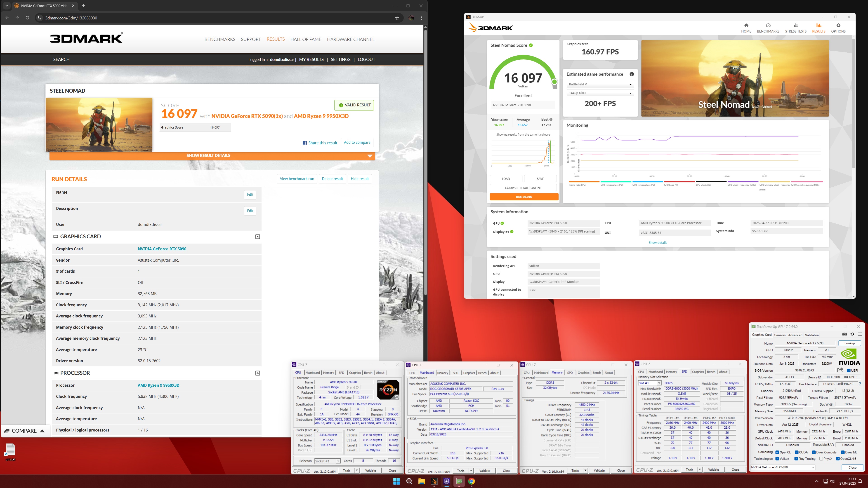The height and width of the screenshot is (488, 868).
Task: Switch to Advanced tab in GPU-Z
Action: pos(795,335)
